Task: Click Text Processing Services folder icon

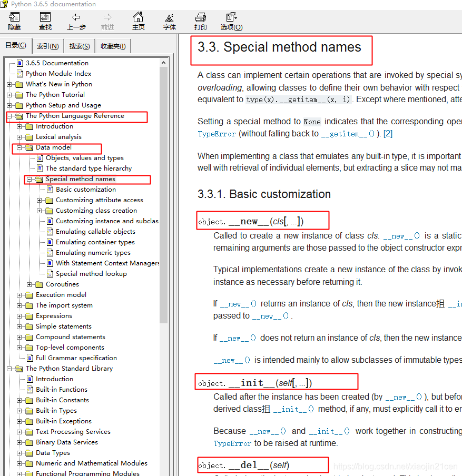Action: [x=29, y=432]
